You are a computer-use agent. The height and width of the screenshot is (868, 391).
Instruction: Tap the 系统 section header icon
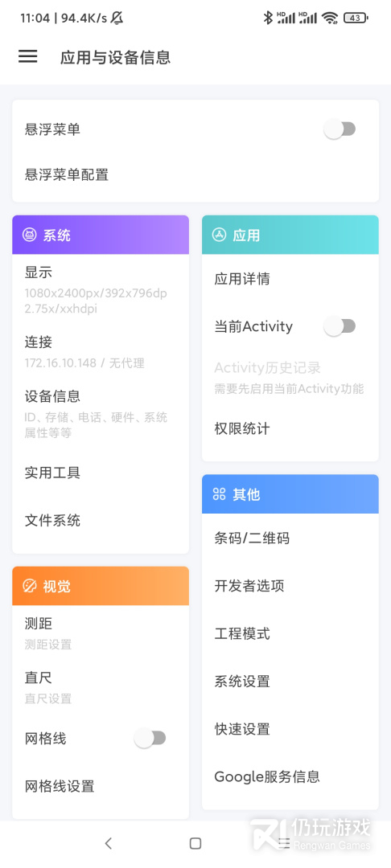click(x=29, y=235)
